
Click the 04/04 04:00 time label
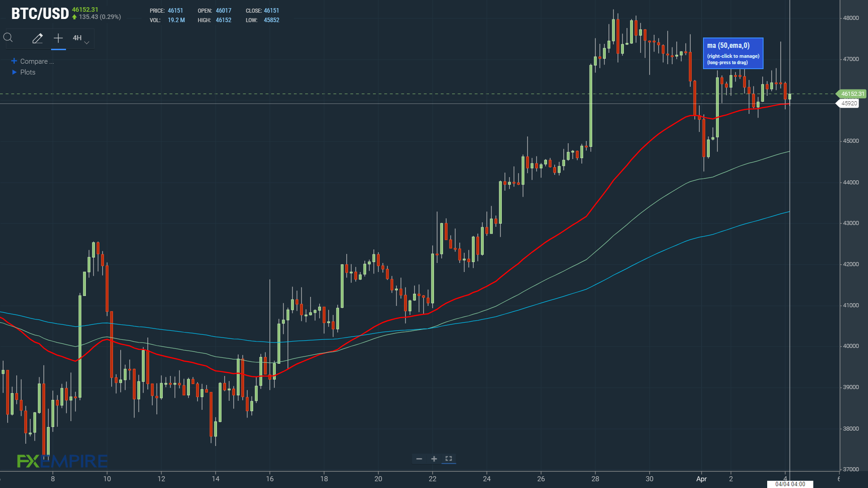tap(790, 484)
